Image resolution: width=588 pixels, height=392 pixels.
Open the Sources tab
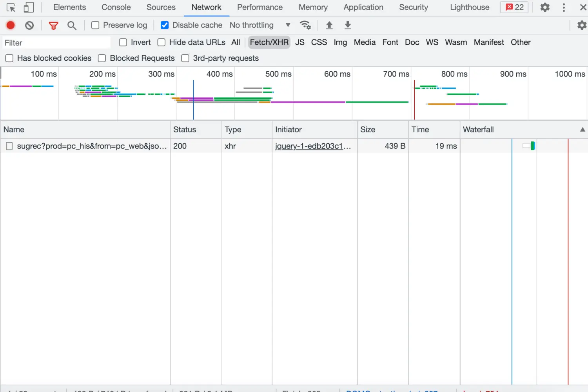tap(161, 7)
